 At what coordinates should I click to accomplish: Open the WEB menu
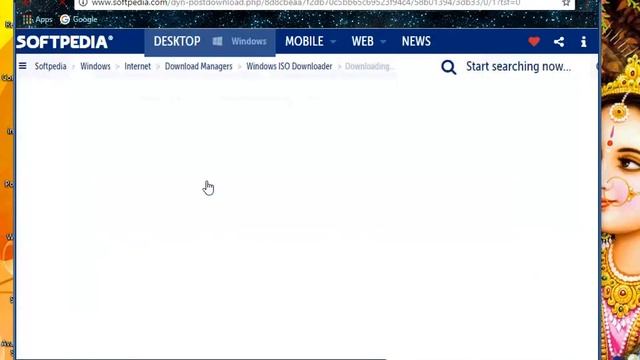[x=362, y=41]
